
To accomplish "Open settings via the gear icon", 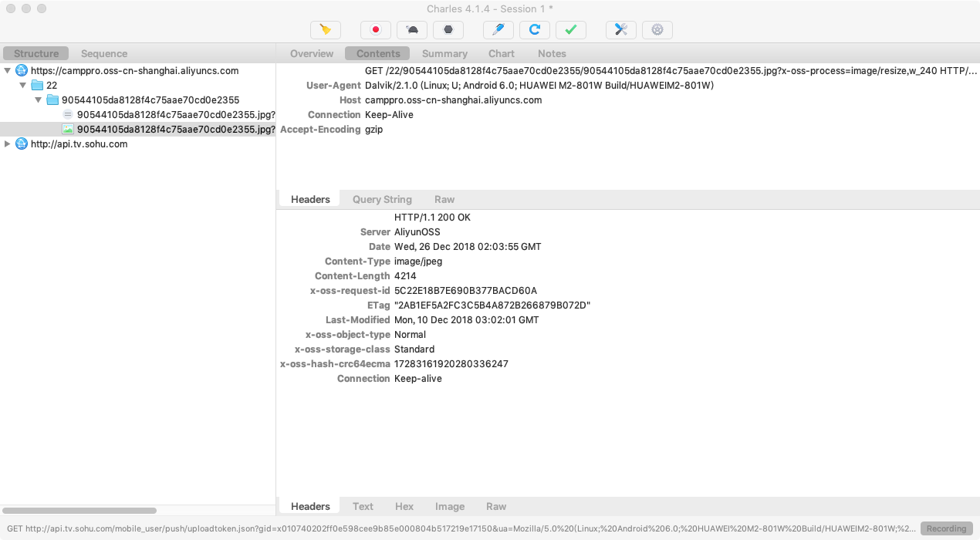I will [x=657, y=29].
